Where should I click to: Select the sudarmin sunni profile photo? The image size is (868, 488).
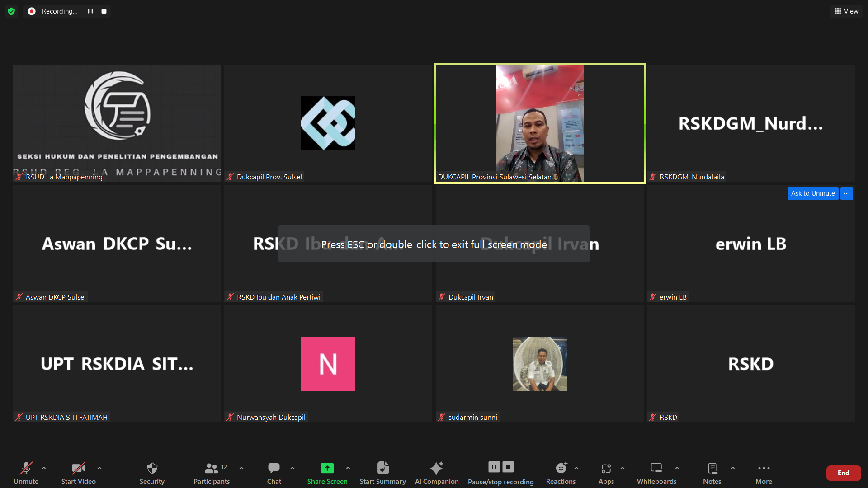[x=540, y=364]
